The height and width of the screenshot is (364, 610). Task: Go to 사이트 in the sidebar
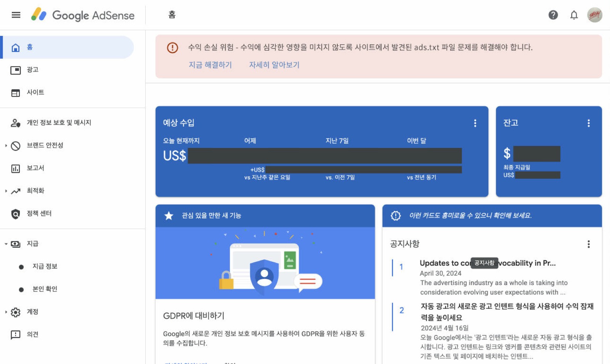35,92
